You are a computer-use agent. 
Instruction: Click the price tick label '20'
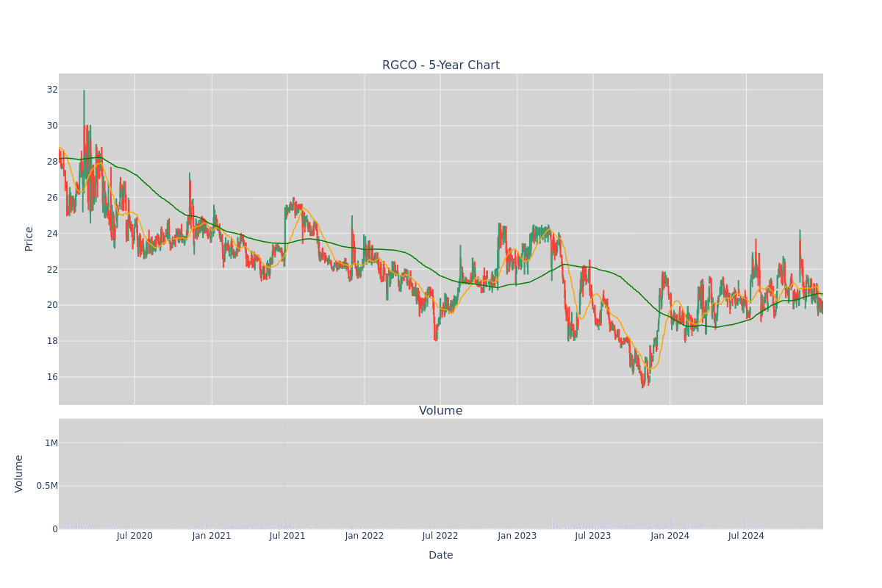(x=52, y=305)
